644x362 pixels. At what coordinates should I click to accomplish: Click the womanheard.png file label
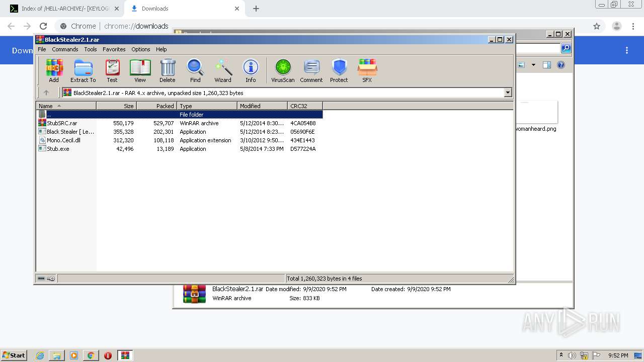[x=535, y=129]
